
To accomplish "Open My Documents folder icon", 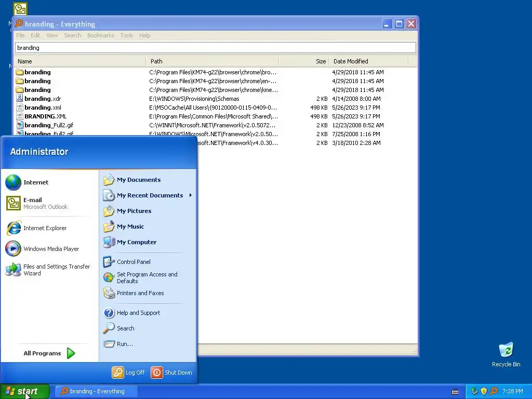I will click(x=109, y=180).
